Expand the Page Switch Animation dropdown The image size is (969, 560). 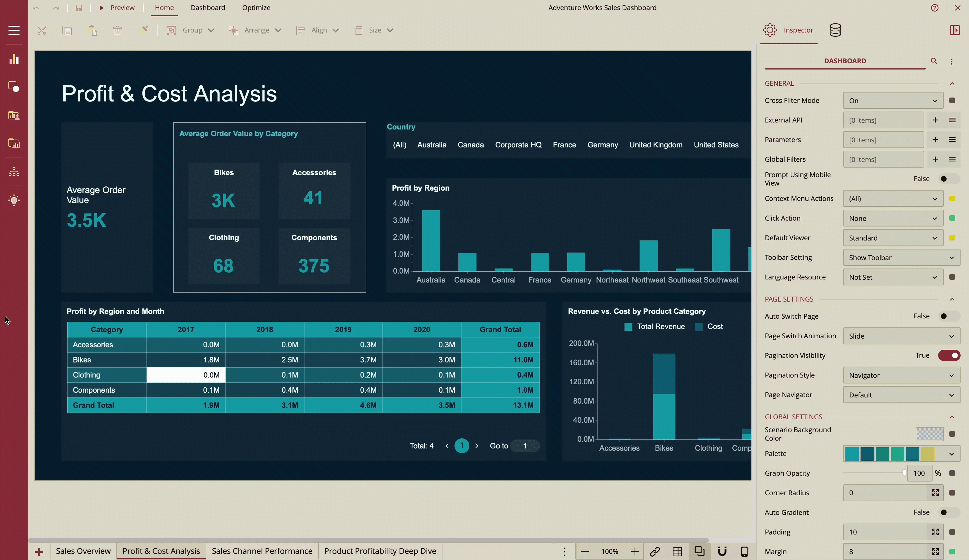[x=901, y=336]
